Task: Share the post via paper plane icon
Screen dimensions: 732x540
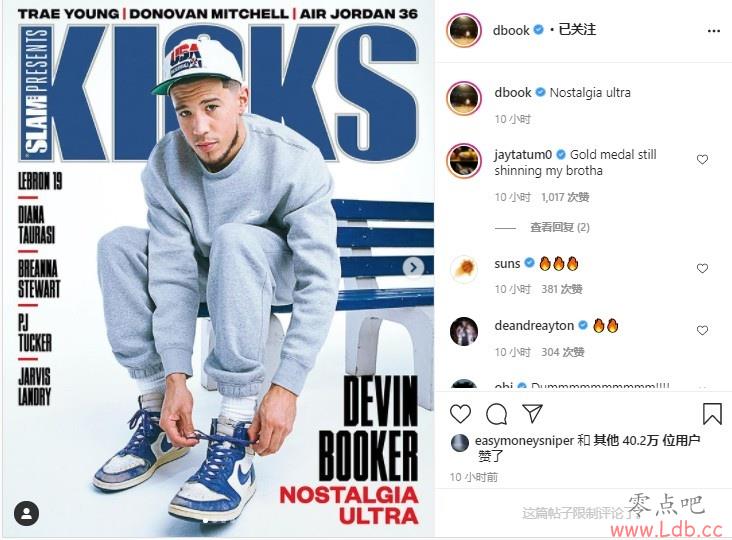Action: point(532,414)
